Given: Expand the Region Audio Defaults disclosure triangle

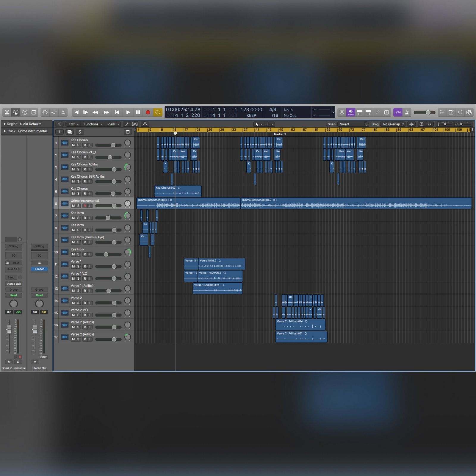Looking at the screenshot, I should coord(4,124).
